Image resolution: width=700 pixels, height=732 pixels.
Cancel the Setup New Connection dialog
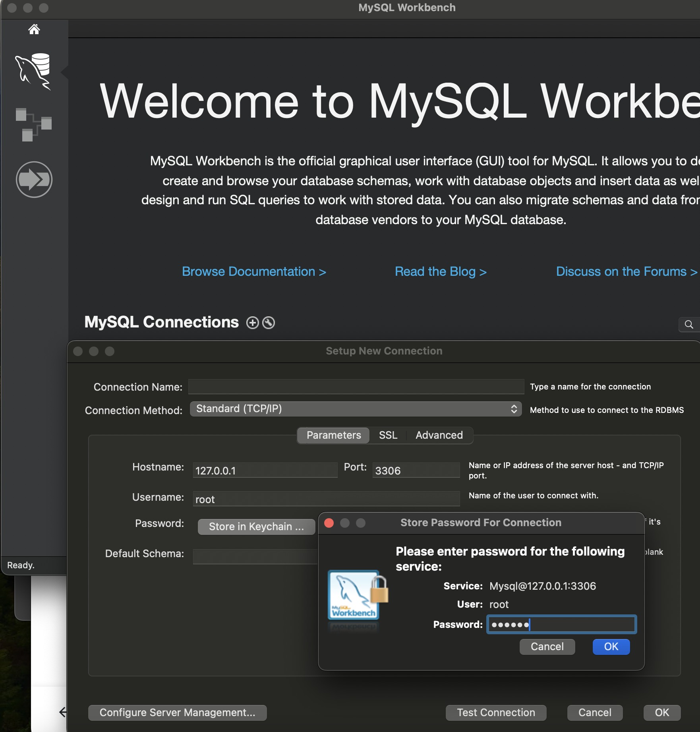[595, 713]
